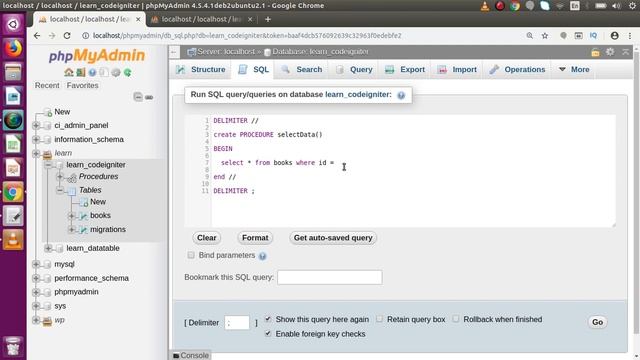Expand the mysql database
This screenshot has width=640, height=360.
coord(36,264)
